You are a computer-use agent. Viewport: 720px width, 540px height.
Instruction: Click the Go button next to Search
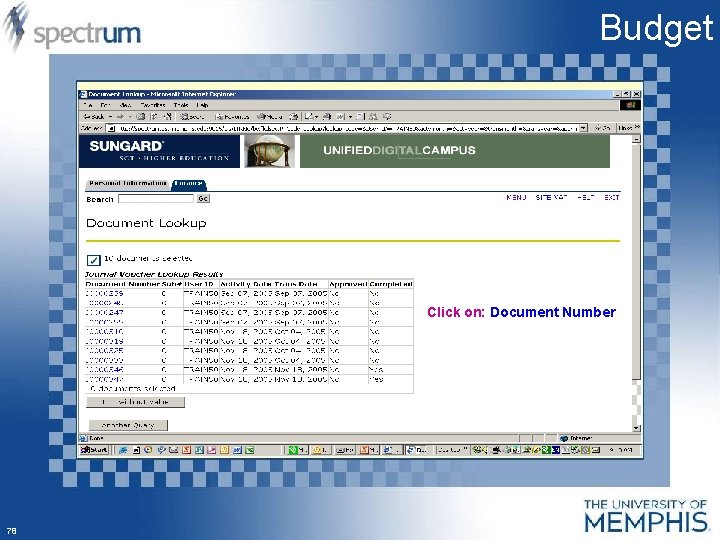tap(203, 198)
